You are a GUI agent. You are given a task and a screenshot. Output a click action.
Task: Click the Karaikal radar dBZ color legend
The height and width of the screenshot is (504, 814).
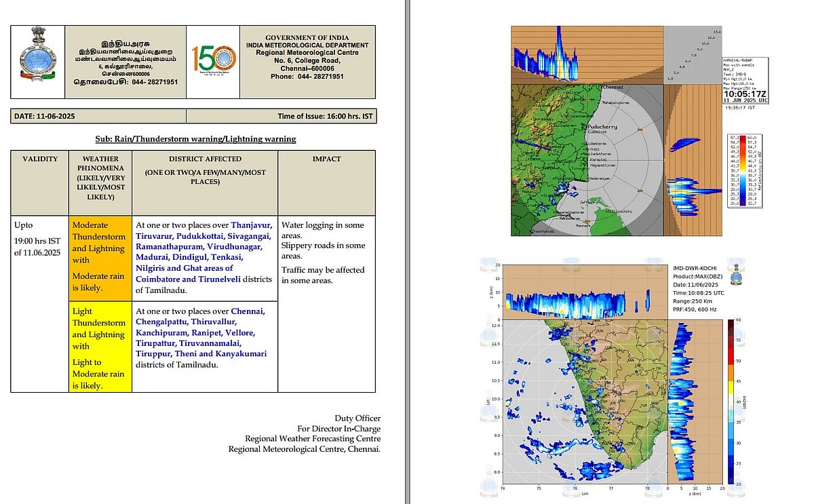pyautogui.click(x=744, y=170)
